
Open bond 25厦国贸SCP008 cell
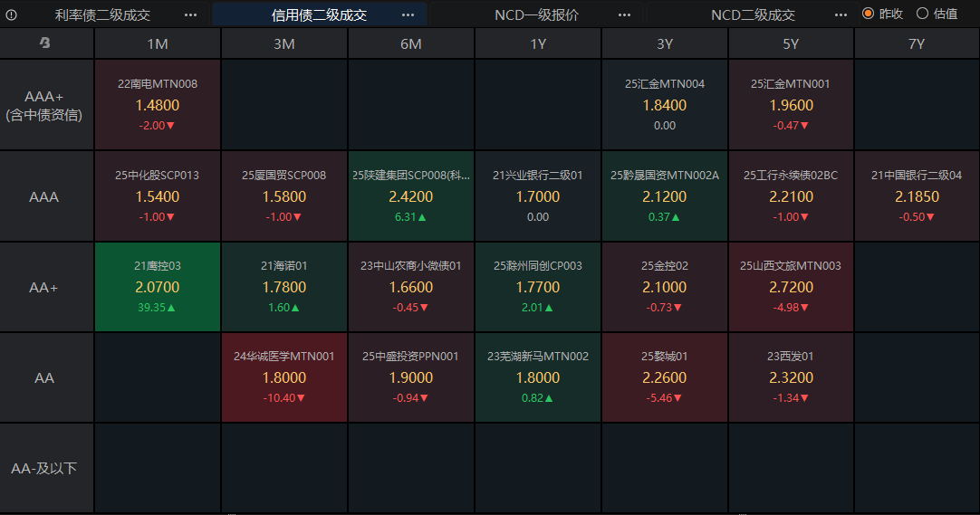[x=284, y=196]
